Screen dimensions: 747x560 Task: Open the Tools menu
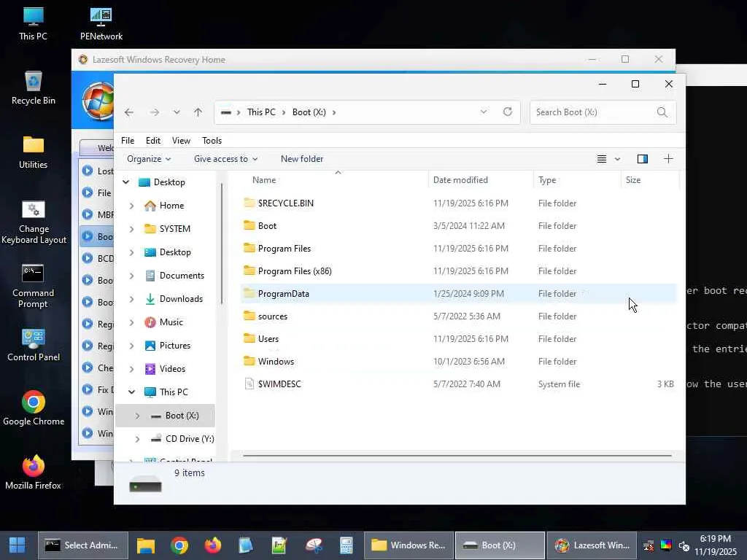click(x=212, y=141)
